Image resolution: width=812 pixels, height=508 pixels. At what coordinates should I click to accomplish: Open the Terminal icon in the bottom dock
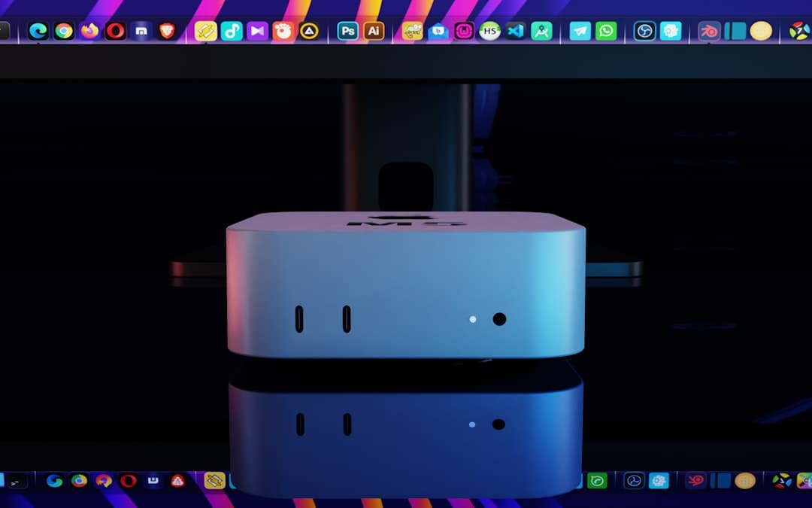point(15,481)
